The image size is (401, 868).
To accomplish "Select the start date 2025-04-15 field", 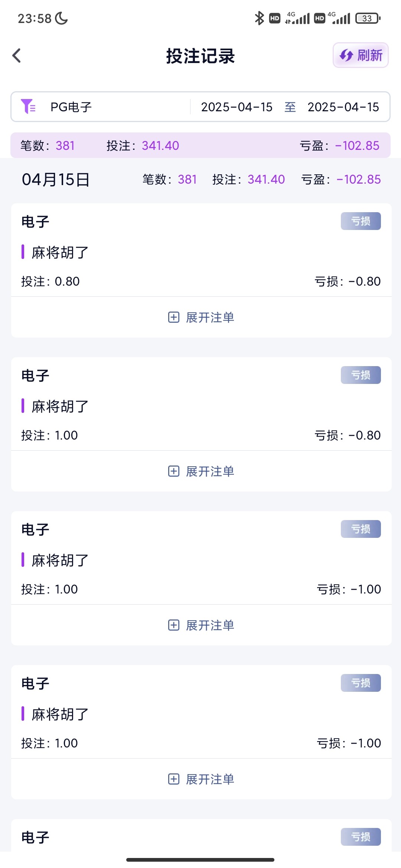I will [237, 107].
